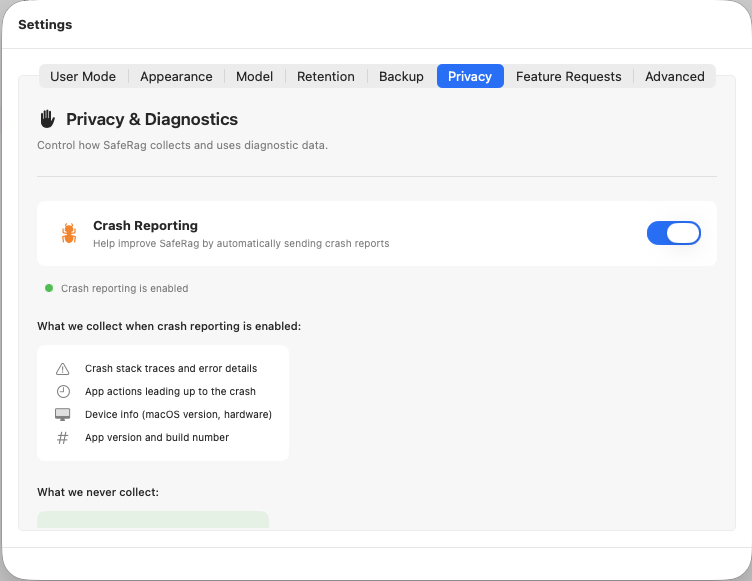Image resolution: width=752 pixels, height=581 pixels.
Task: Switch to the Advanced tab
Action: click(x=674, y=76)
